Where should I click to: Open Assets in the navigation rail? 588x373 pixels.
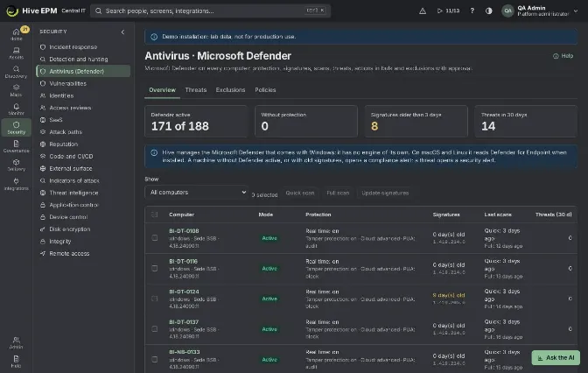click(16, 53)
